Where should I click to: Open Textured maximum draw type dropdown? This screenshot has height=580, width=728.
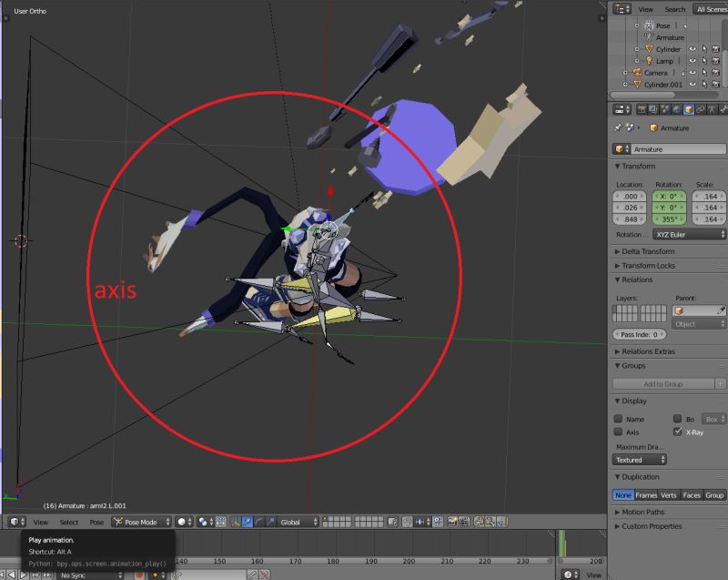pos(640,460)
